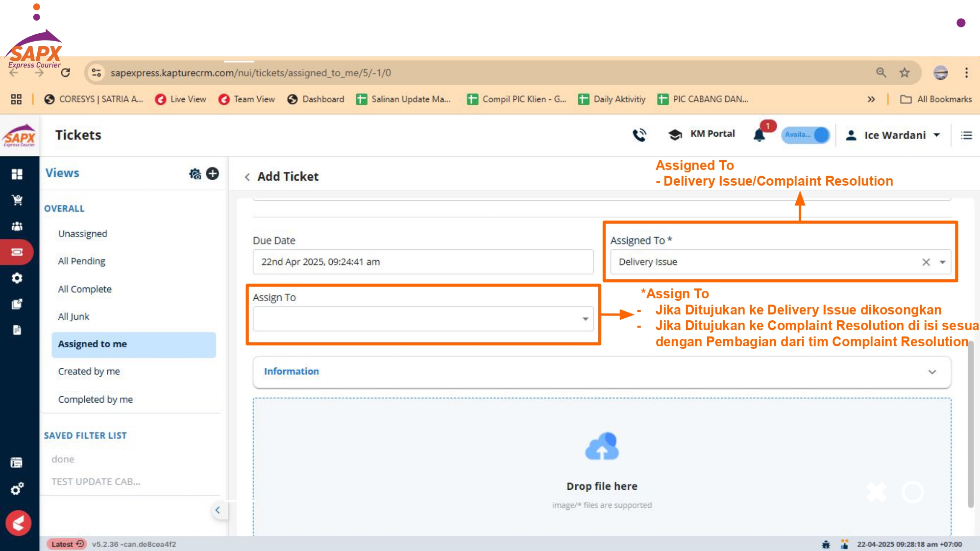
Task: Open the settings gear in left sidebar
Action: click(17, 278)
